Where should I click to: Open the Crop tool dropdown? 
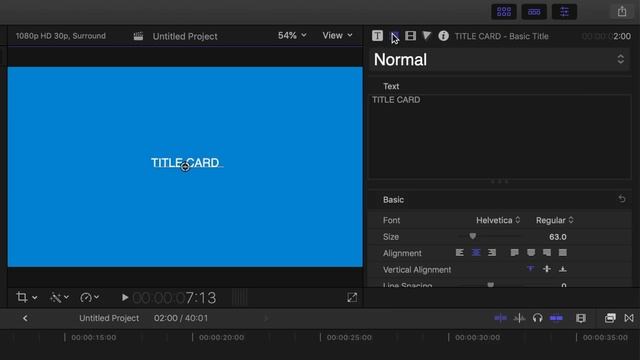pos(27,297)
